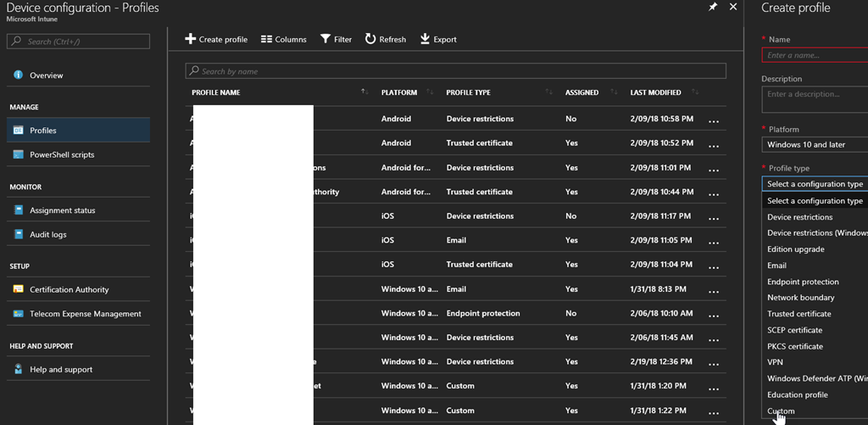Choose Endpoint protection in the profile type list
Screen dimensions: 868x425
coord(803,282)
